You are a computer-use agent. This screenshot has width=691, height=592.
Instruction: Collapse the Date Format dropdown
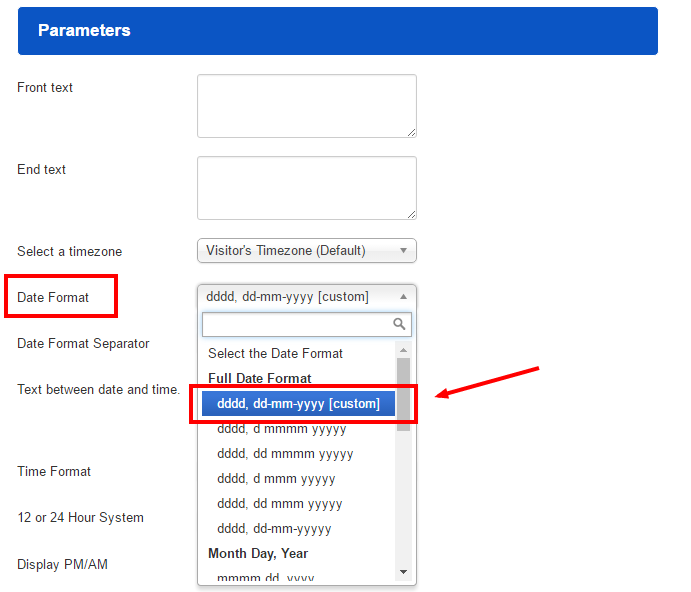(x=307, y=297)
